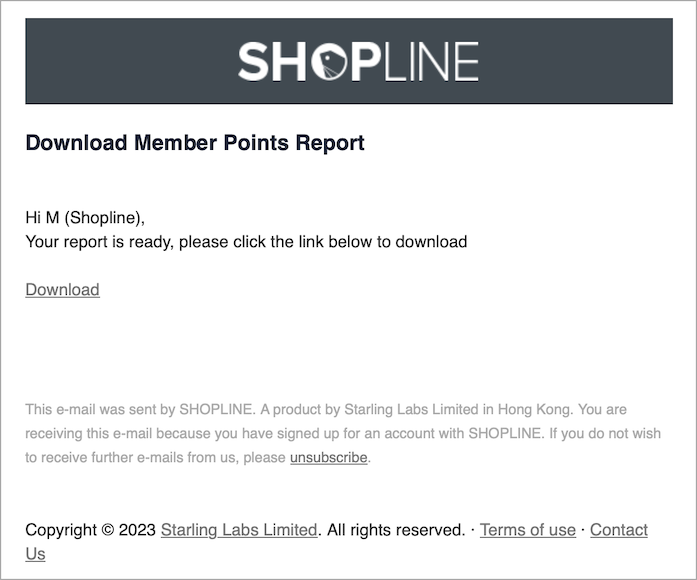Click the 'Your report is ready' sentence
Image resolution: width=697 pixels, height=580 pixels.
click(246, 242)
